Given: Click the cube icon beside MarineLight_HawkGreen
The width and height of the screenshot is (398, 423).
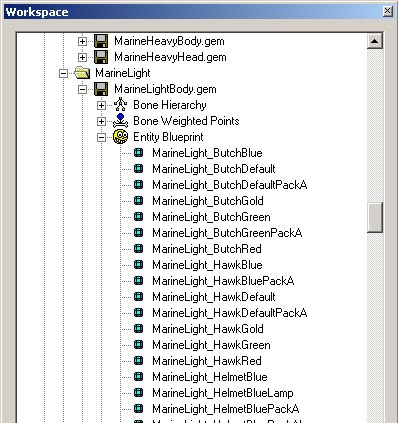Looking at the screenshot, I should coord(139,345).
